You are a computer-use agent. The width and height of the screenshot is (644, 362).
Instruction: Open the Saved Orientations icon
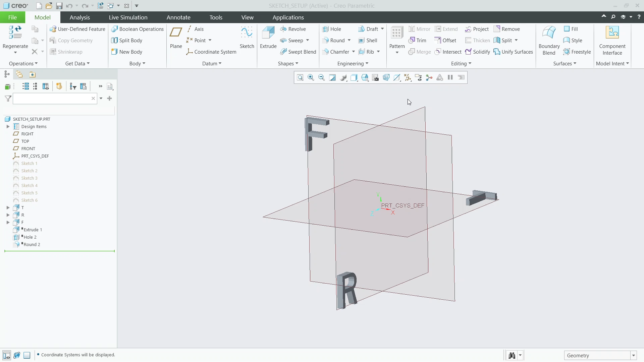coord(365,78)
